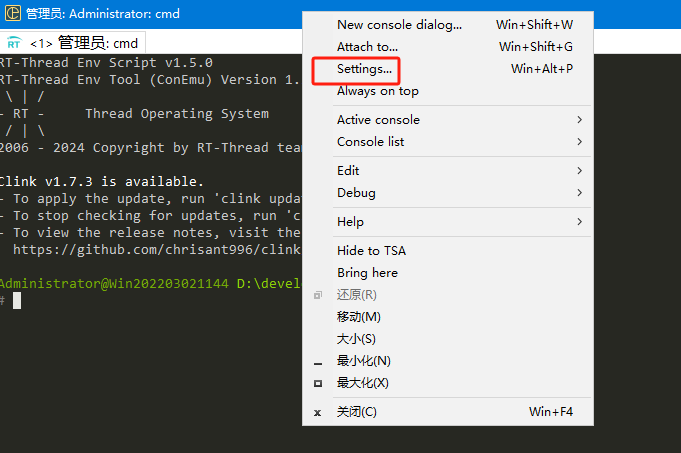Click the Win+F4 shortcut label
681x453 pixels.
(551, 412)
